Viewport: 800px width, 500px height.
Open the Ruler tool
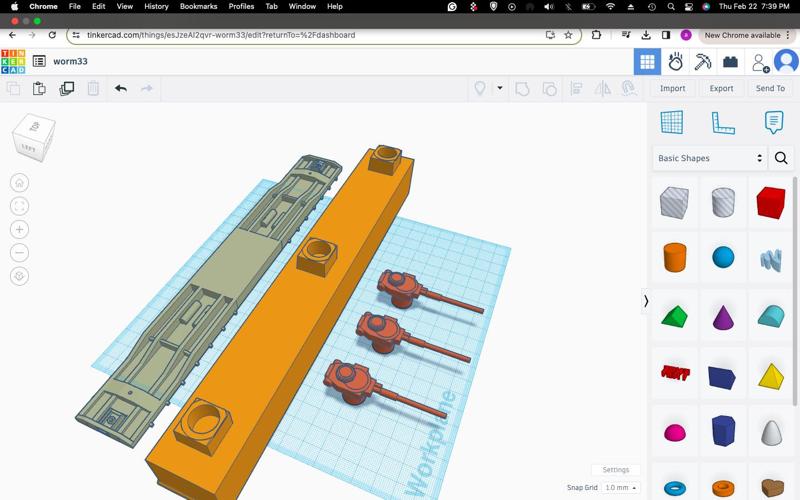pos(722,123)
